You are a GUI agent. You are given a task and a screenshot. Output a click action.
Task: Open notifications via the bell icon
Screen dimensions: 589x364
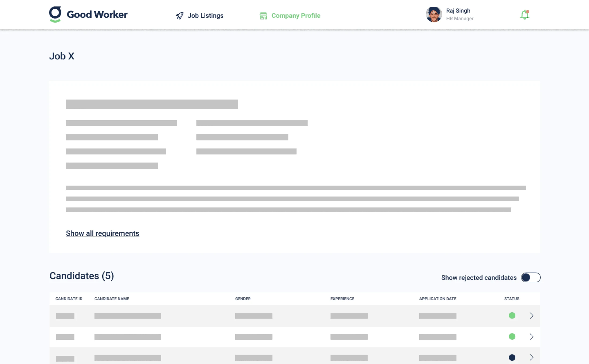coord(525,15)
